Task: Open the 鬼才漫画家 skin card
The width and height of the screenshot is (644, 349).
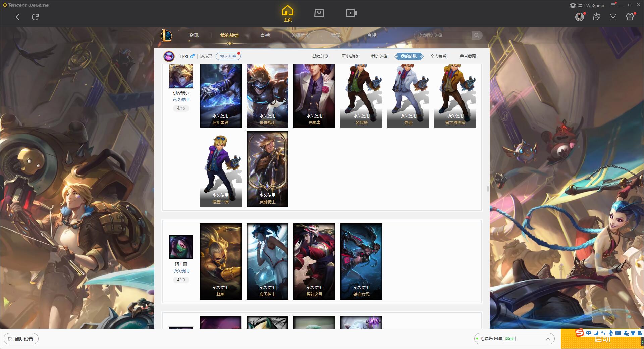Action: coord(455,96)
